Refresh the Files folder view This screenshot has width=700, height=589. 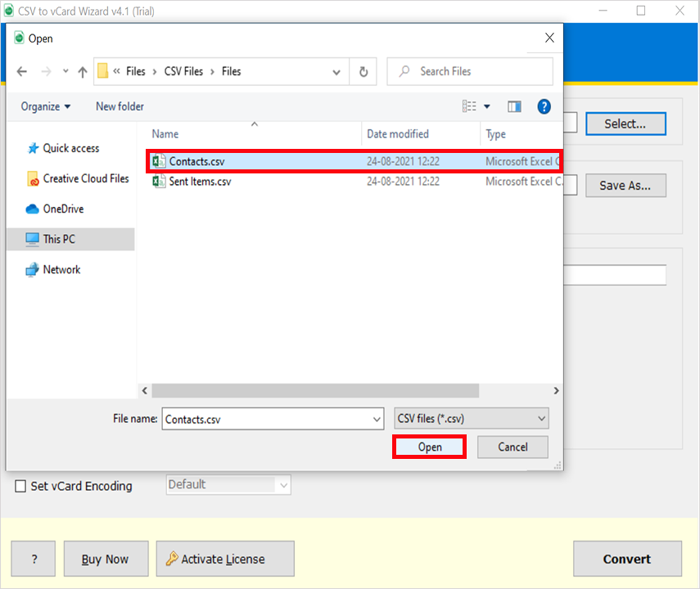[x=364, y=71]
